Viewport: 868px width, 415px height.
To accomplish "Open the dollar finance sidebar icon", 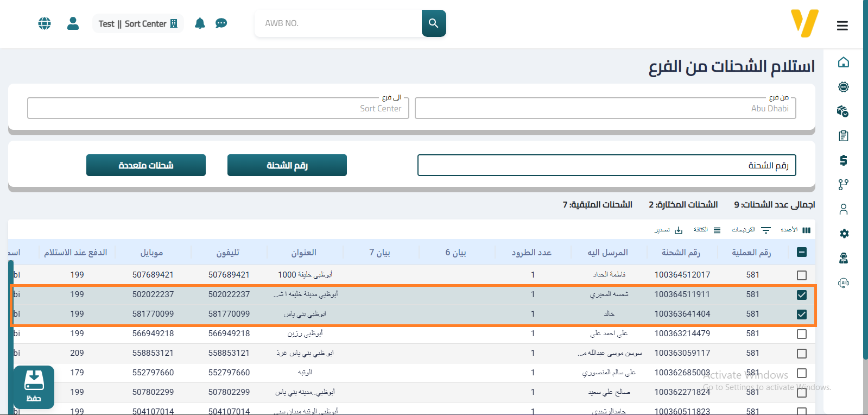I will pos(843,160).
